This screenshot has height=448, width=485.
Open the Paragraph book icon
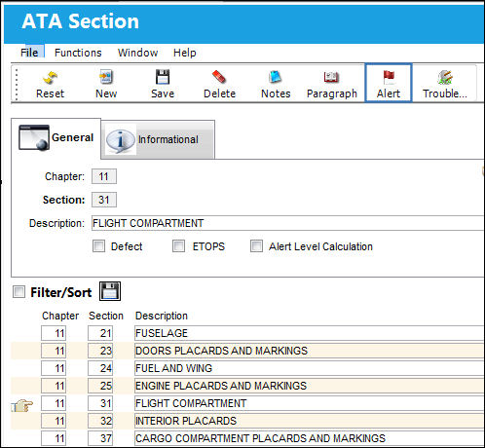[331, 77]
